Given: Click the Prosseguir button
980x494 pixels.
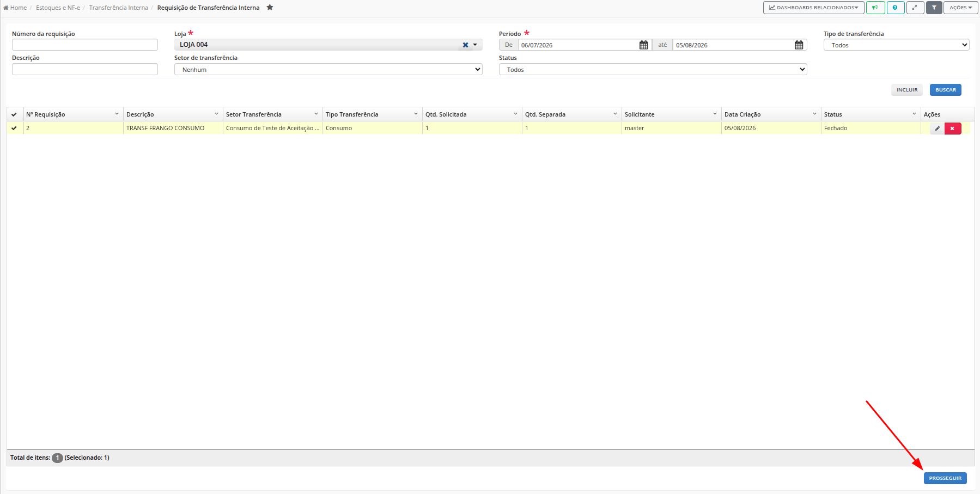Looking at the screenshot, I should tap(945, 478).
